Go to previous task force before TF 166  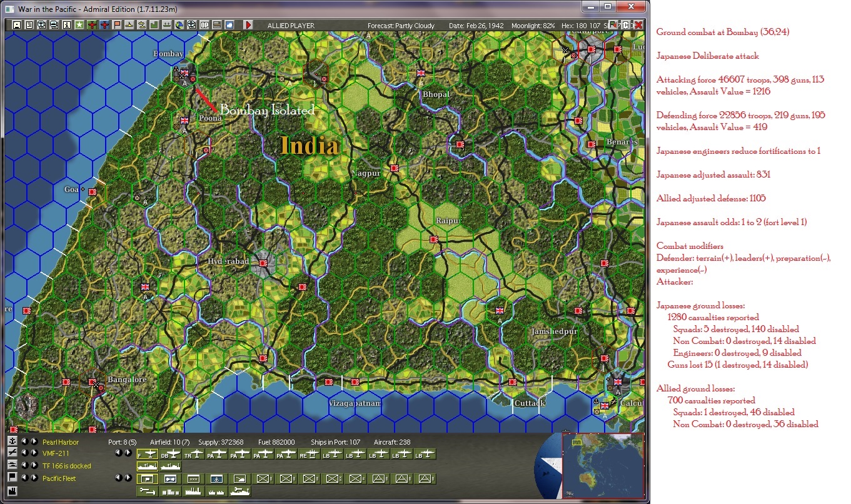click(x=24, y=465)
